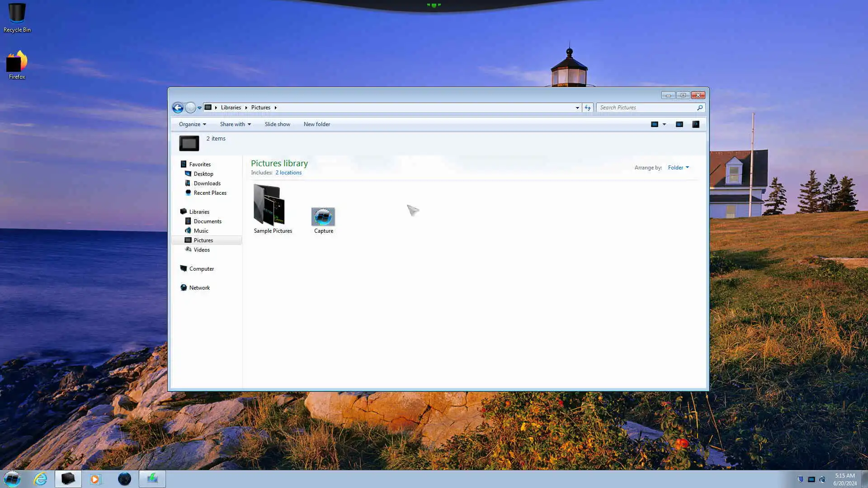The image size is (868, 488).
Task: Open Internet Explorer from the taskbar
Action: (x=41, y=479)
